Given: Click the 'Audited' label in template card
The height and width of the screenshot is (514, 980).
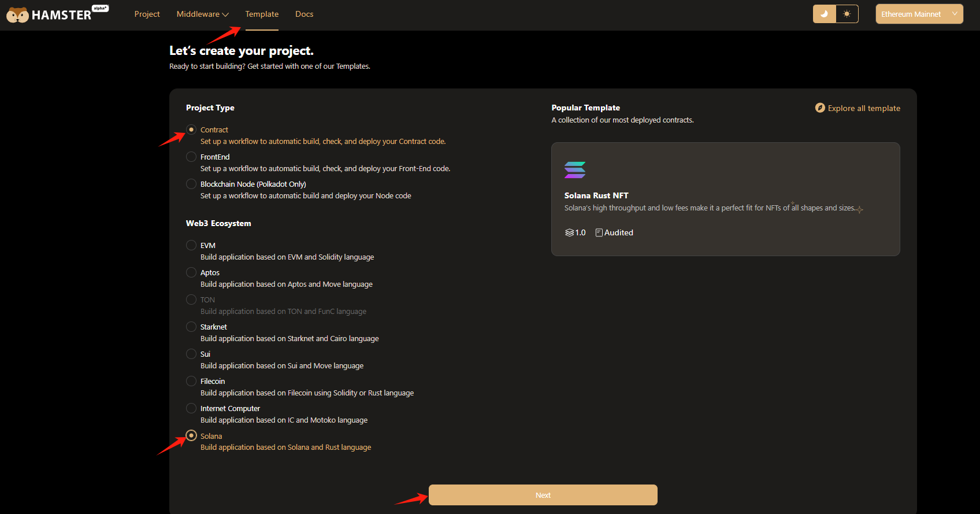Looking at the screenshot, I should 619,232.
